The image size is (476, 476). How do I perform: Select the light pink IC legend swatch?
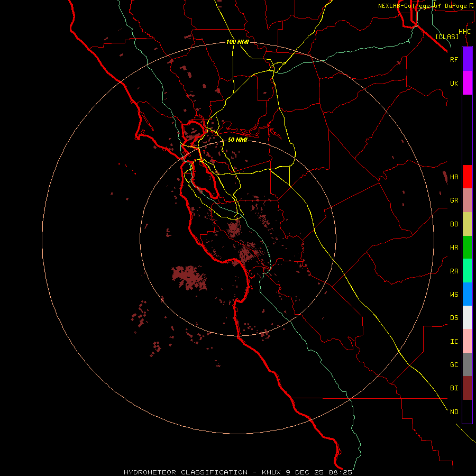(467, 341)
